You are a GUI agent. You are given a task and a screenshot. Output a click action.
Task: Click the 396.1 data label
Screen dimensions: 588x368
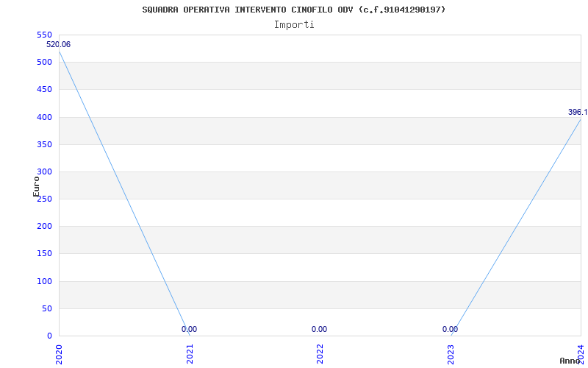(x=578, y=113)
